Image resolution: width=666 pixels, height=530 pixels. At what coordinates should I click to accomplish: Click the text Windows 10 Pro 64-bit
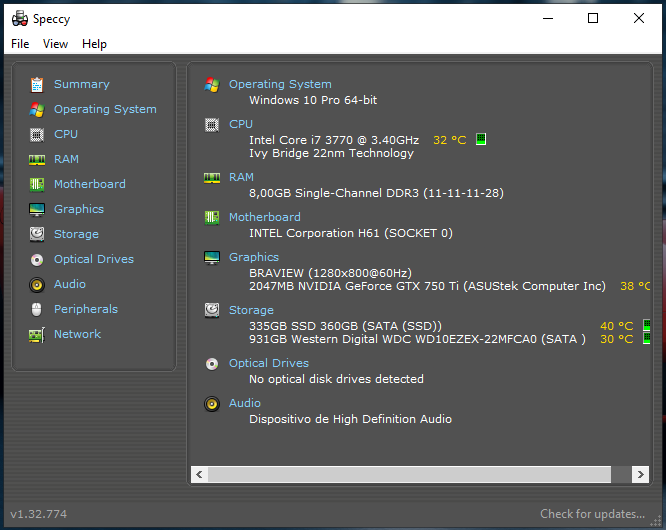[313, 100]
